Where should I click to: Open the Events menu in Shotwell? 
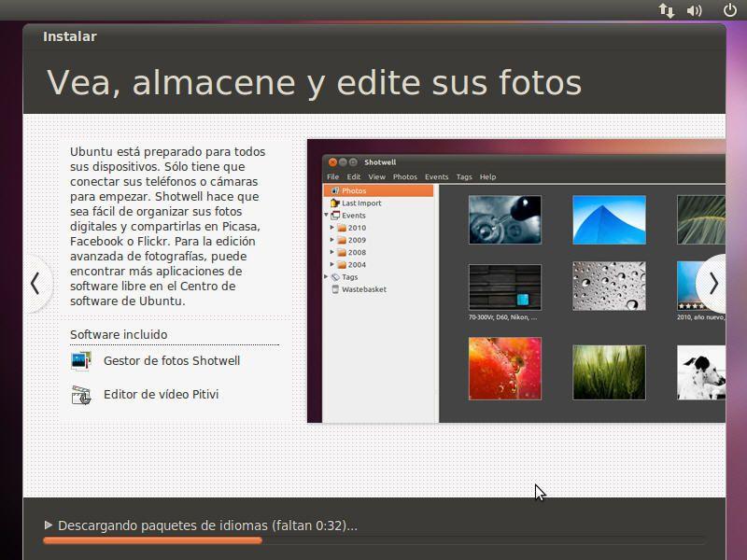436,176
